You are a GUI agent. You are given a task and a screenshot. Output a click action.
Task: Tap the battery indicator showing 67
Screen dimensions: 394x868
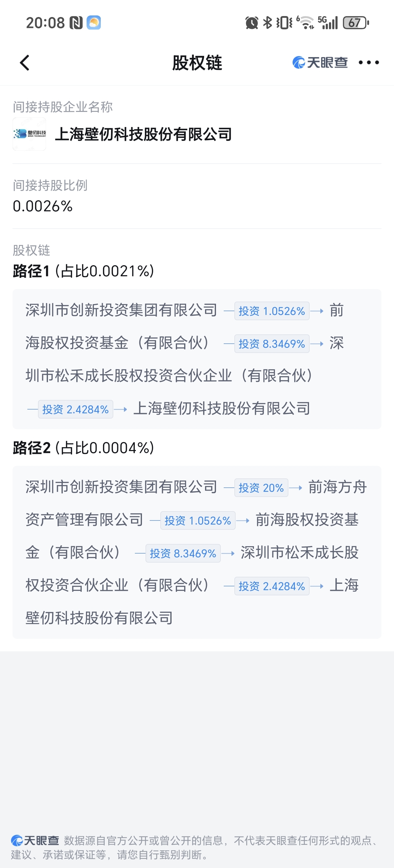coord(356,23)
